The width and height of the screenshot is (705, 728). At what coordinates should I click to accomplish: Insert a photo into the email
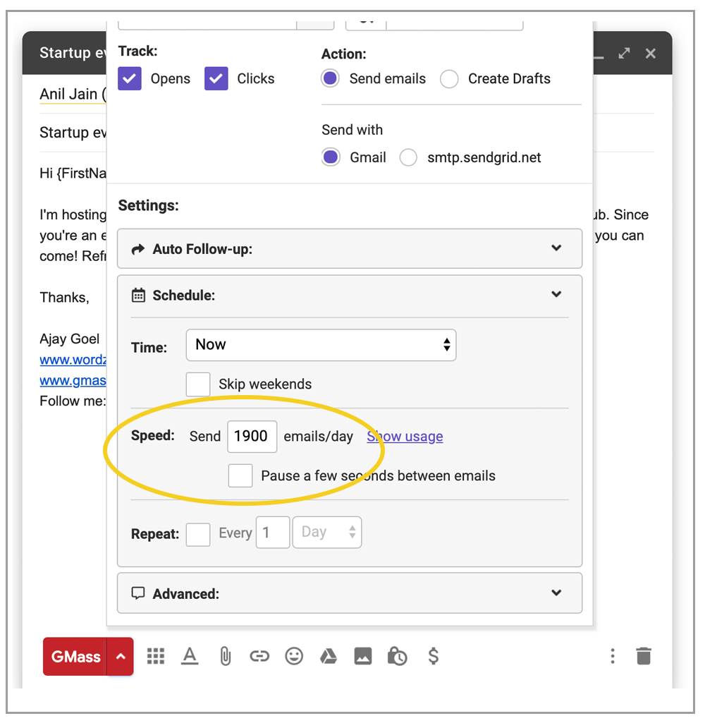point(362,656)
